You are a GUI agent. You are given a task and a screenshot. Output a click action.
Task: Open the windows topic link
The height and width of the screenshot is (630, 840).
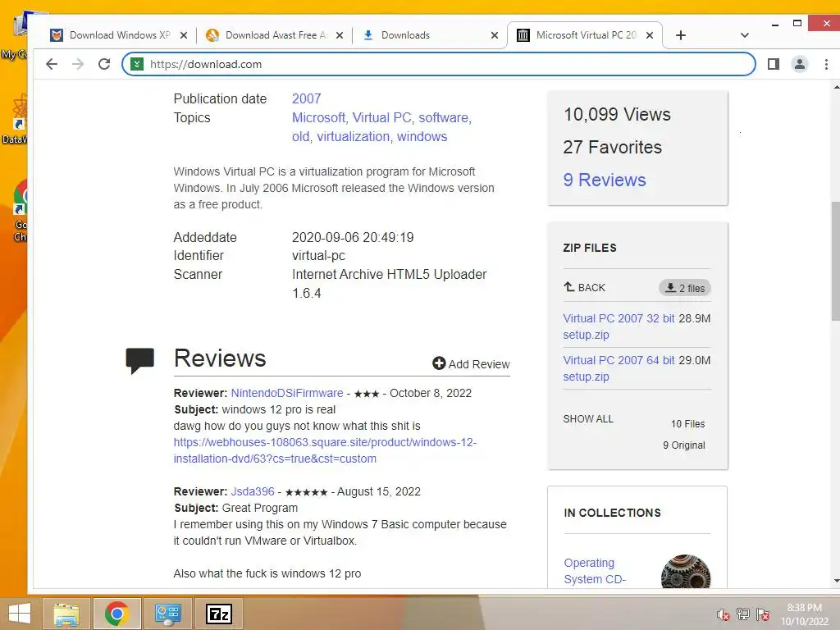pyautogui.click(x=422, y=137)
